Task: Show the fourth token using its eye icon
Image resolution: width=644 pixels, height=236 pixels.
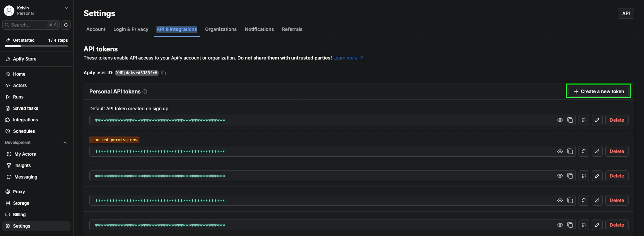Action: coord(560,200)
